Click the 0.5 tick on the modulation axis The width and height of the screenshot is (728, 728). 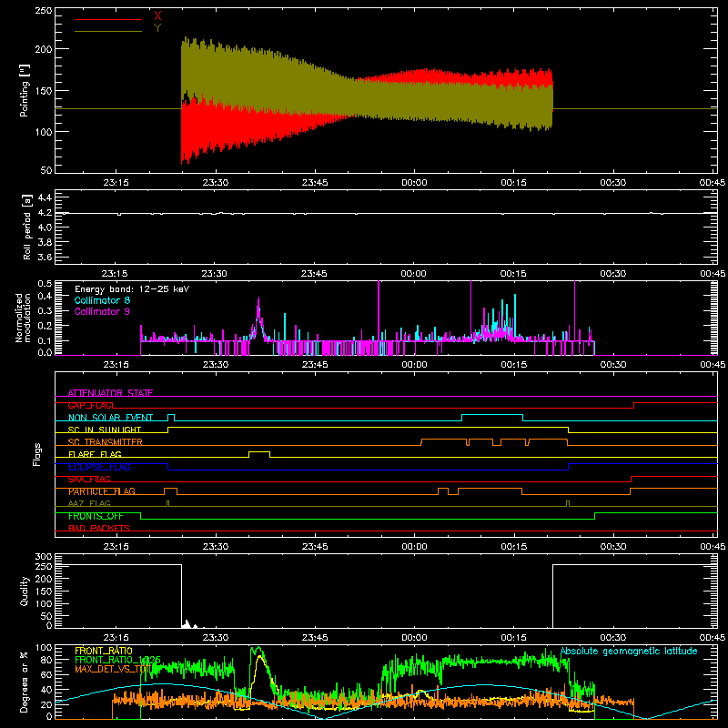point(45,283)
